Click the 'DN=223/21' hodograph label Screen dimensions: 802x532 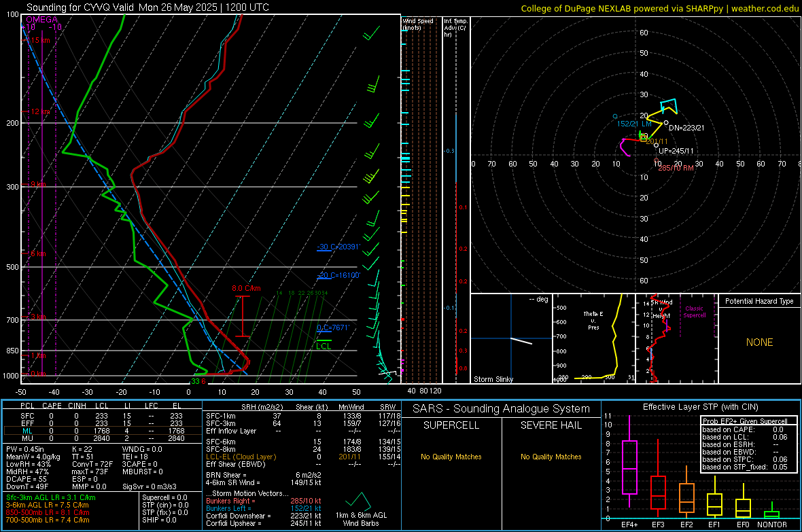tap(686, 128)
